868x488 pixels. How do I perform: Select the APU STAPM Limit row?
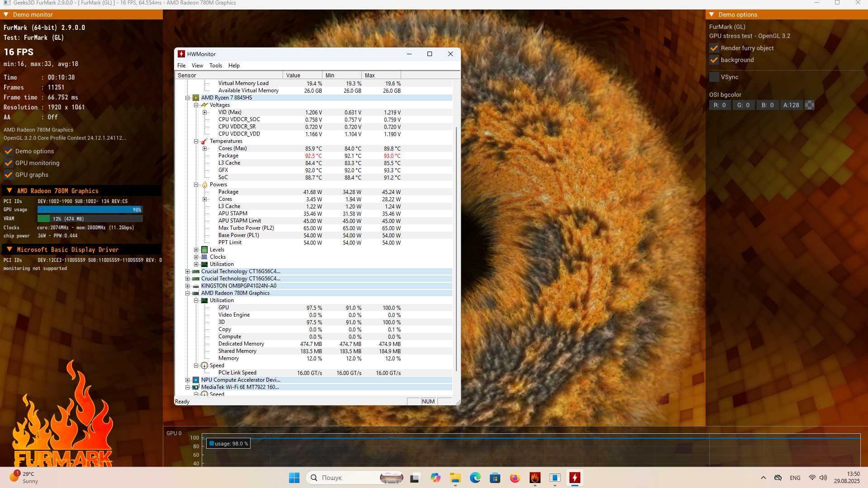(314, 221)
